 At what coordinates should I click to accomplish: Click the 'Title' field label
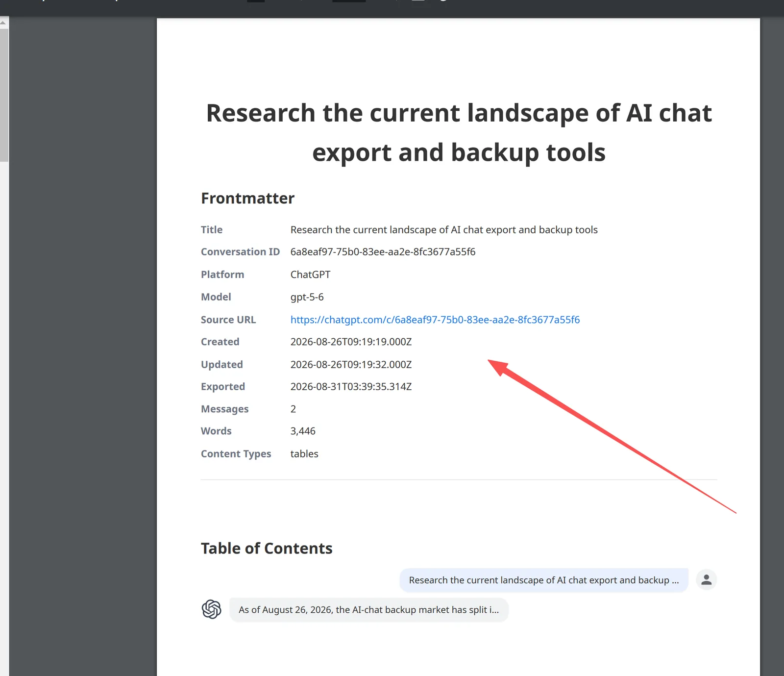(x=212, y=230)
